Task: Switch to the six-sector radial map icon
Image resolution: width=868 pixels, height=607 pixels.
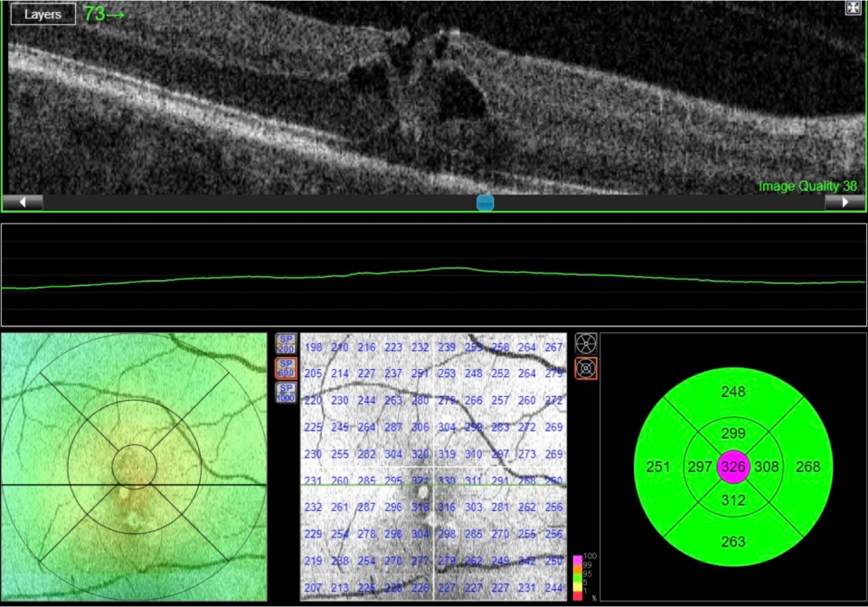Action: [586, 344]
